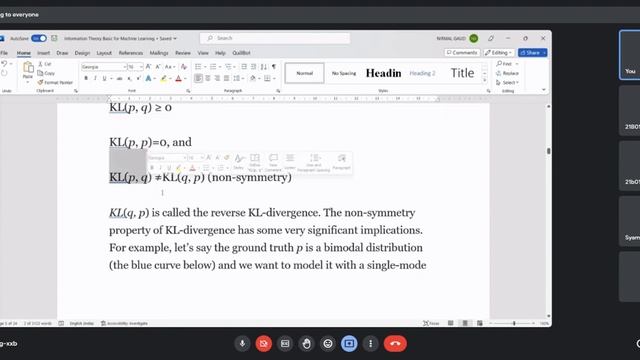Image resolution: width=640 pixels, height=360 pixels.
Task: Expand the Styles gallery
Action: 484,80
